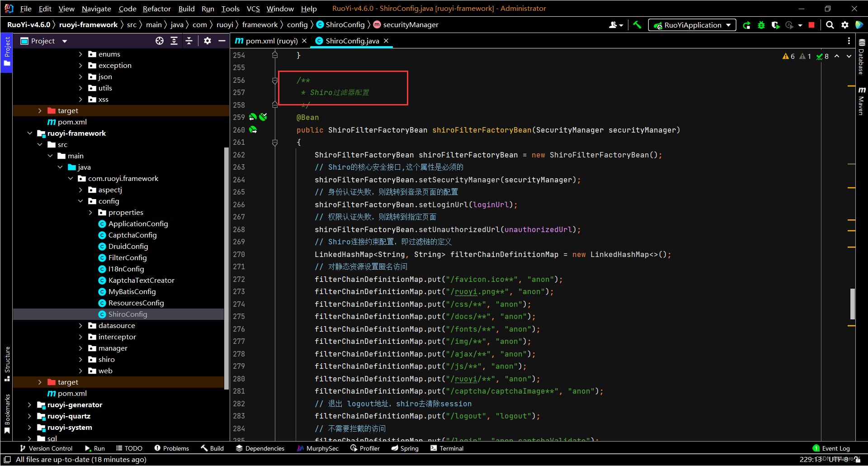This screenshot has width=868, height=466.
Task: Open the Terminal tool window
Action: (447, 448)
